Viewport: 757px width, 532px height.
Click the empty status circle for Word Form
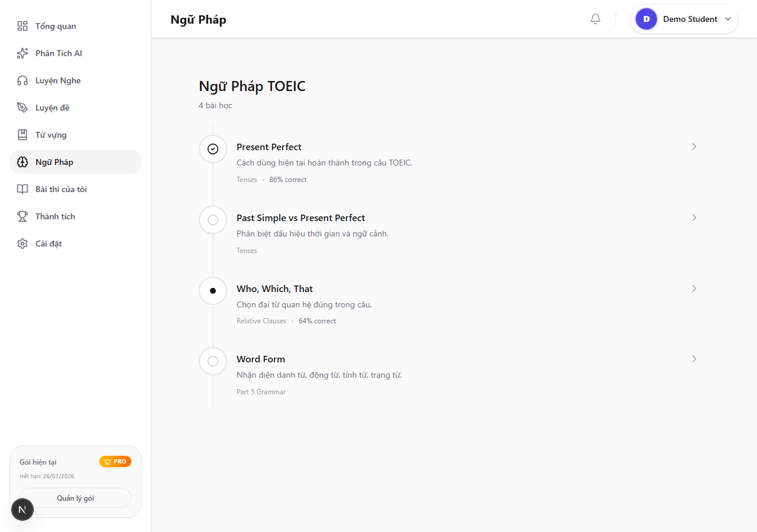[213, 361]
